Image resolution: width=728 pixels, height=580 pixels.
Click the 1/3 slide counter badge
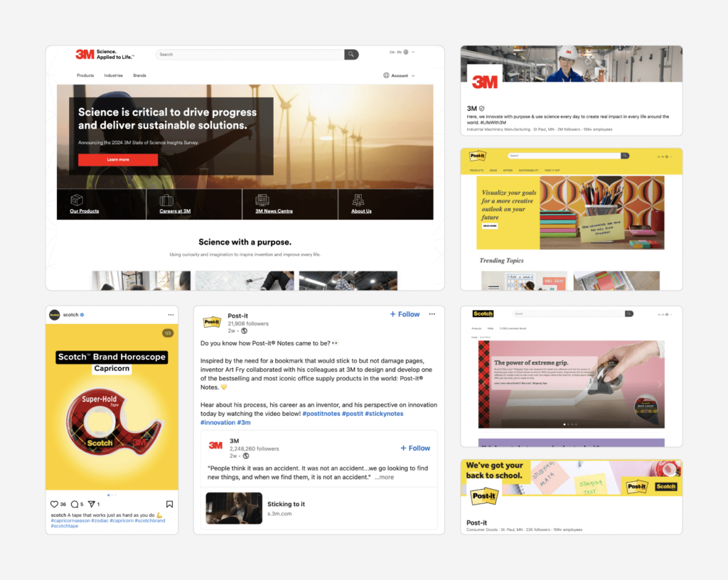coord(168,333)
